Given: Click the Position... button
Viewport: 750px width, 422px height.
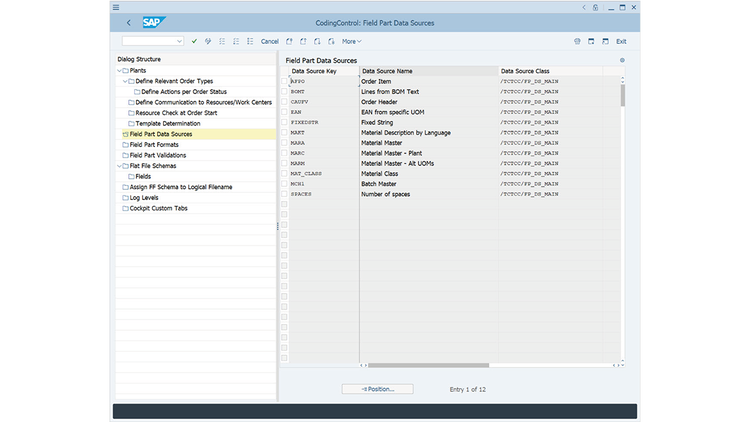Looking at the screenshot, I should (377, 389).
